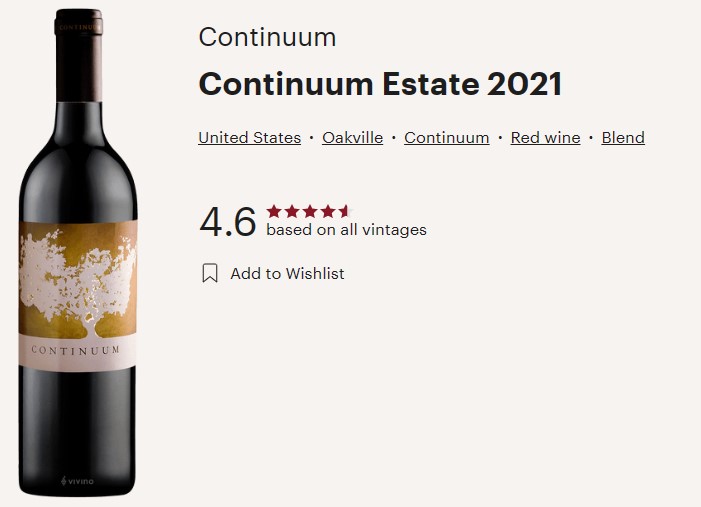This screenshot has height=507, width=701.
Task: Click the CONTINUUM text on bottle label
Action: pos(76,350)
